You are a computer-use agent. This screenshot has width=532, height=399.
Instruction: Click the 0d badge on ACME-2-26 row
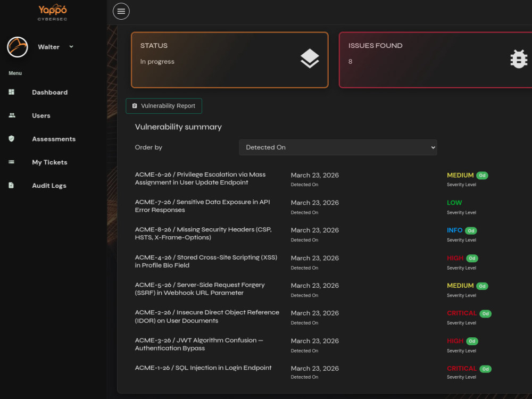click(x=486, y=313)
